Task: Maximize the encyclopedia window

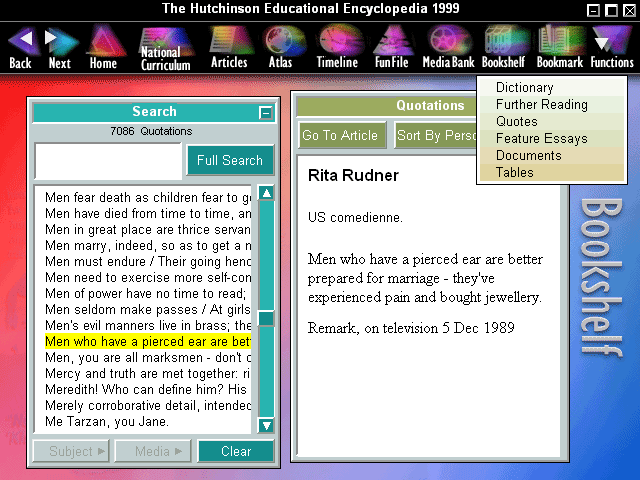Action: tap(611, 10)
